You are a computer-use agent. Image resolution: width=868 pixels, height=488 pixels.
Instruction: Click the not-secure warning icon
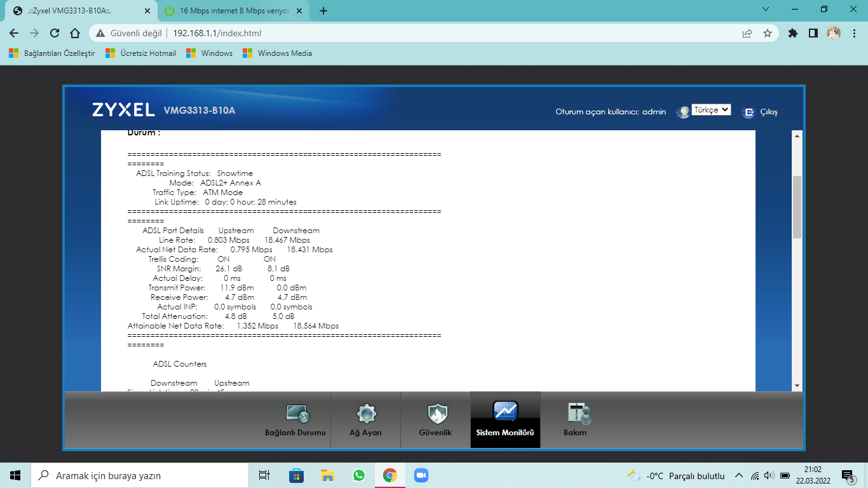coord(100,33)
